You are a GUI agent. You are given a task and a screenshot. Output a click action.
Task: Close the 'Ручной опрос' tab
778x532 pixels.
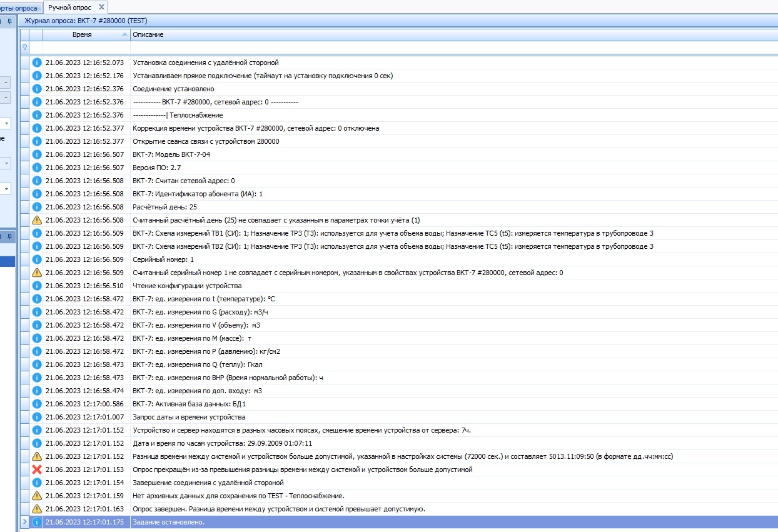click(100, 8)
